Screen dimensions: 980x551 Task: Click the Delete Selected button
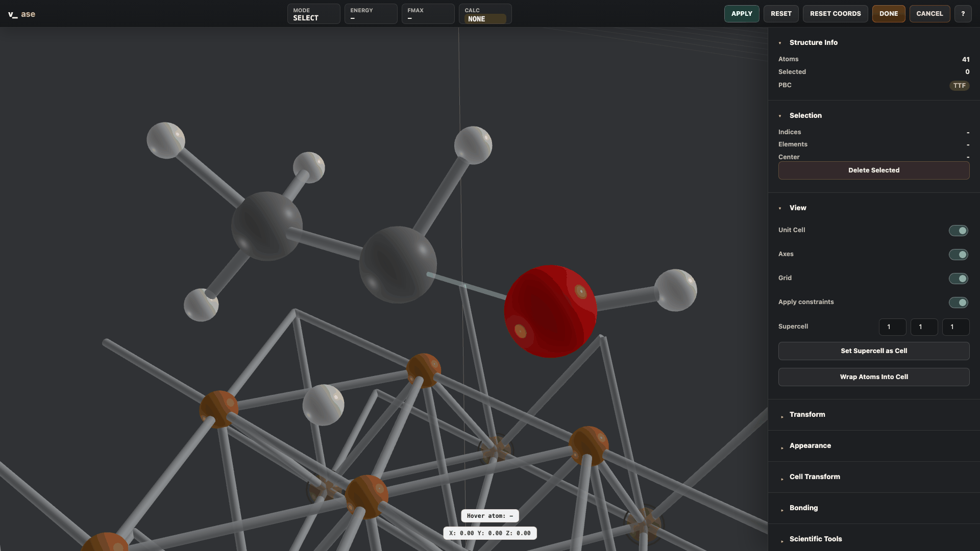pyautogui.click(x=874, y=170)
